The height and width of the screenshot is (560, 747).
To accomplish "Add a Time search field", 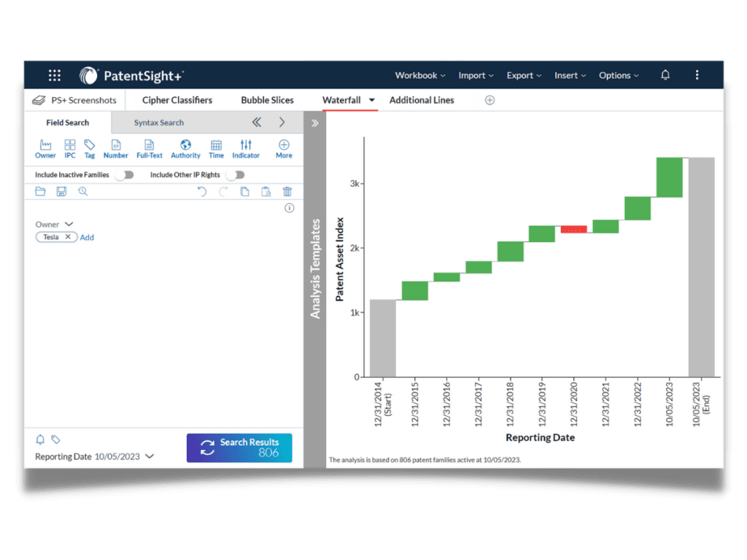I will tap(216, 149).
